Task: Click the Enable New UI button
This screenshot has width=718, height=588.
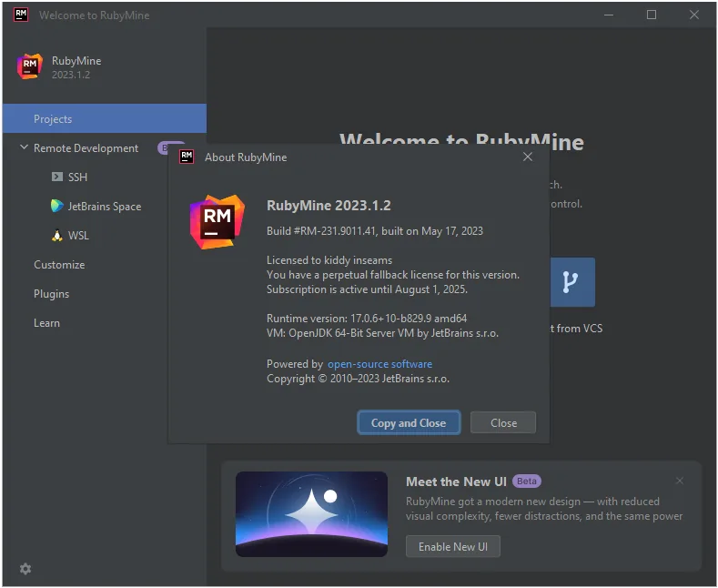Action: (453, 547)
